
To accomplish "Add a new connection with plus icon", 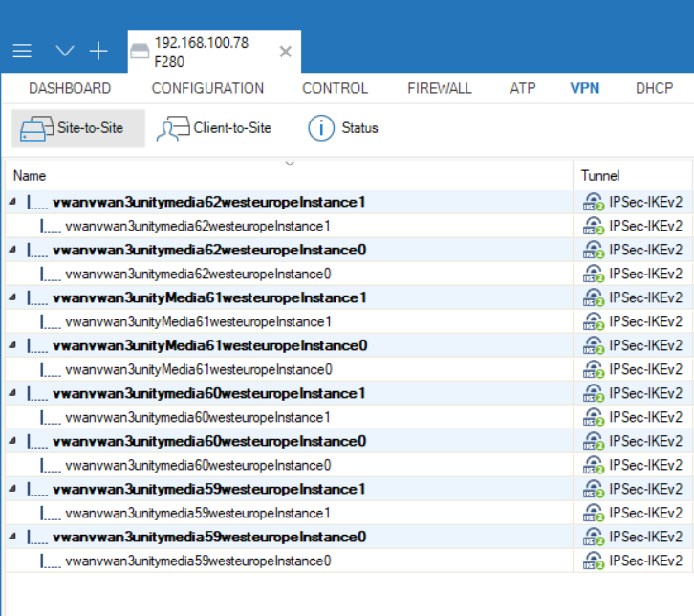I will (98, 52).
